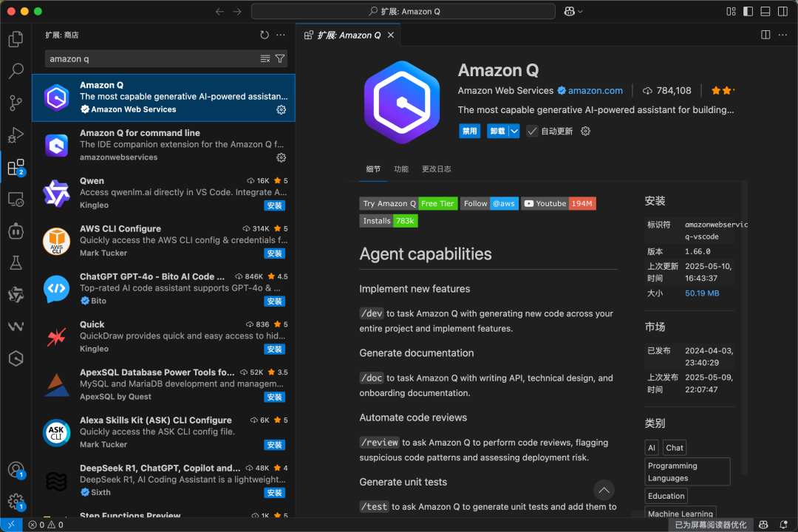Image resolution: width=798 pixels, height=532 pixels.
Task: Open the extensions filter menu
Action: [280, 58]
